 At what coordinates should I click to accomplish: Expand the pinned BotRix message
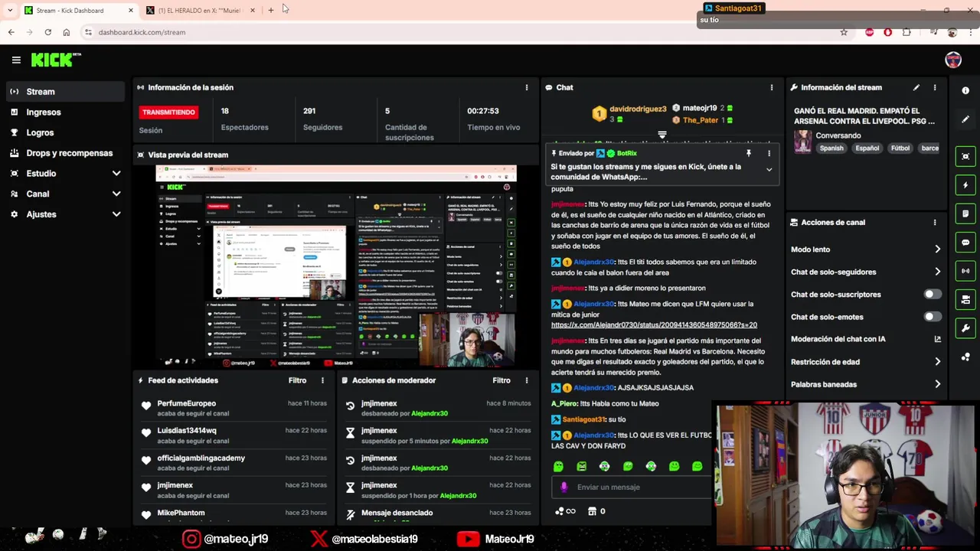pos(769,170)
